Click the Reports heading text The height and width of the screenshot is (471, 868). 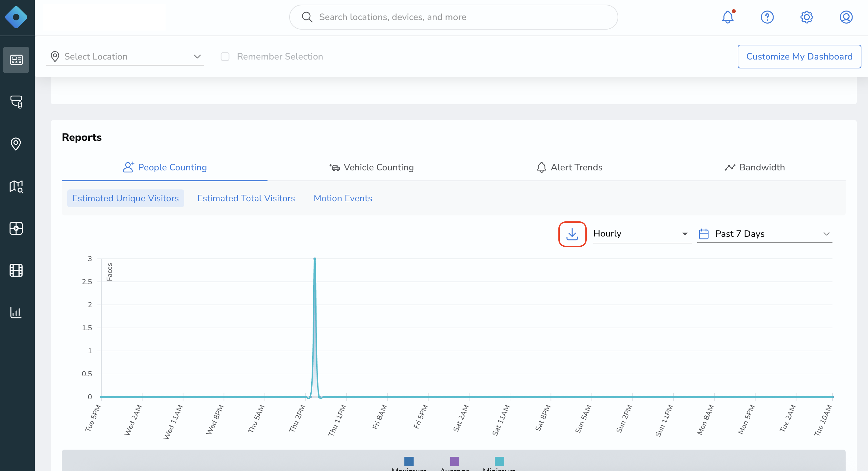click(82, 137)
